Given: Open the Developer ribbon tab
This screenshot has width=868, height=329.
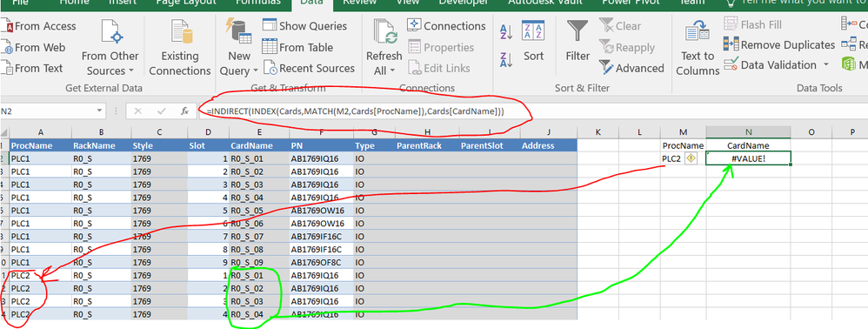Looking at the screenshot, I should pyautogui.click(x=463, y=3).
